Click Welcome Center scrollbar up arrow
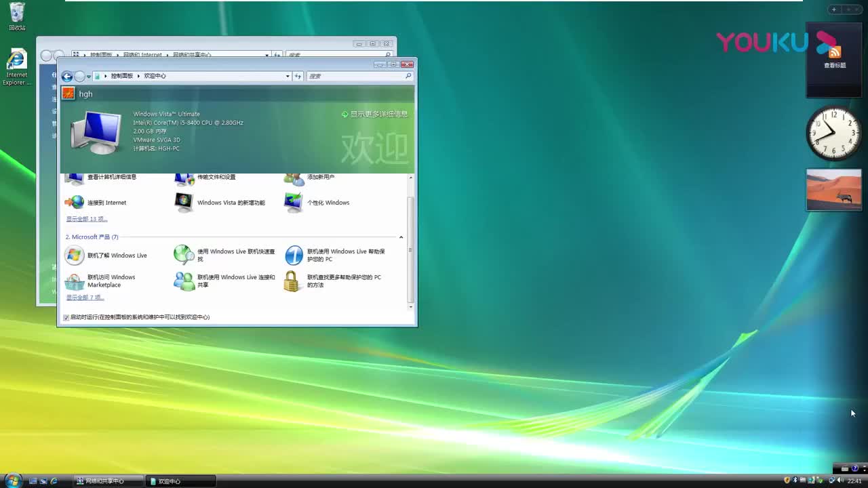 (x=410, y=178)
